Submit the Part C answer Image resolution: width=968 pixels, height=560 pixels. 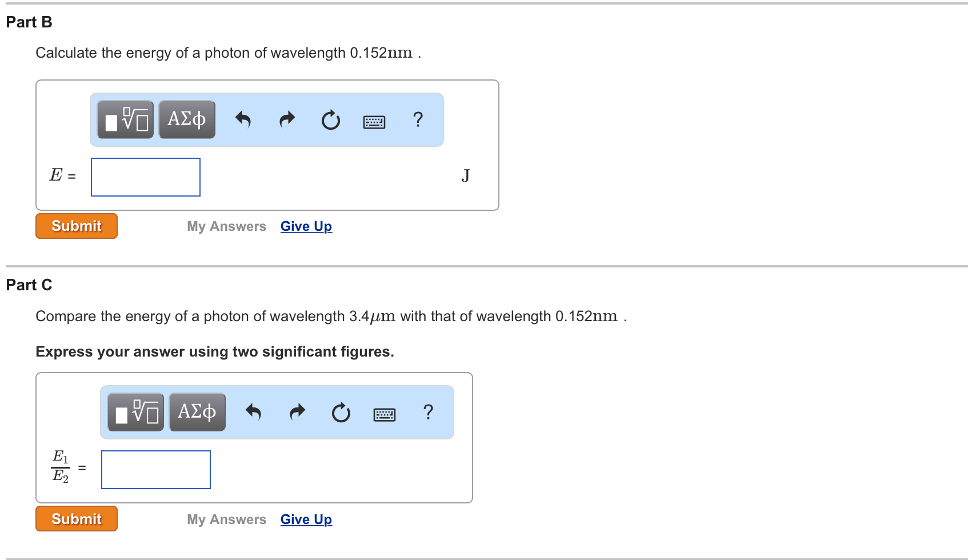[x=76, y=518]
